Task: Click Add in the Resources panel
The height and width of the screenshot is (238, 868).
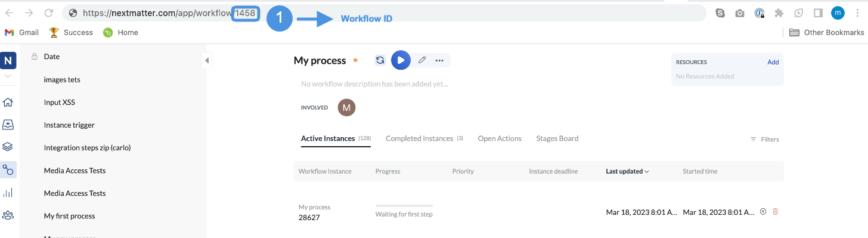Action: click(773, 62)
